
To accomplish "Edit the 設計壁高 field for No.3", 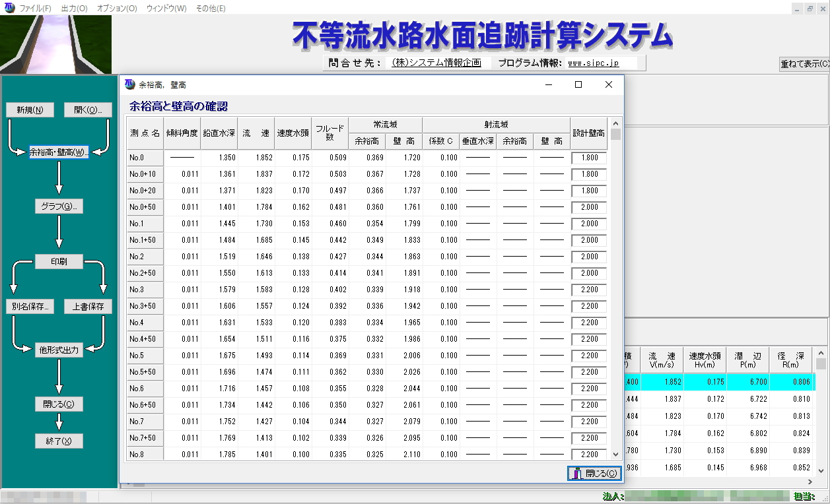I will coord(590,290).
